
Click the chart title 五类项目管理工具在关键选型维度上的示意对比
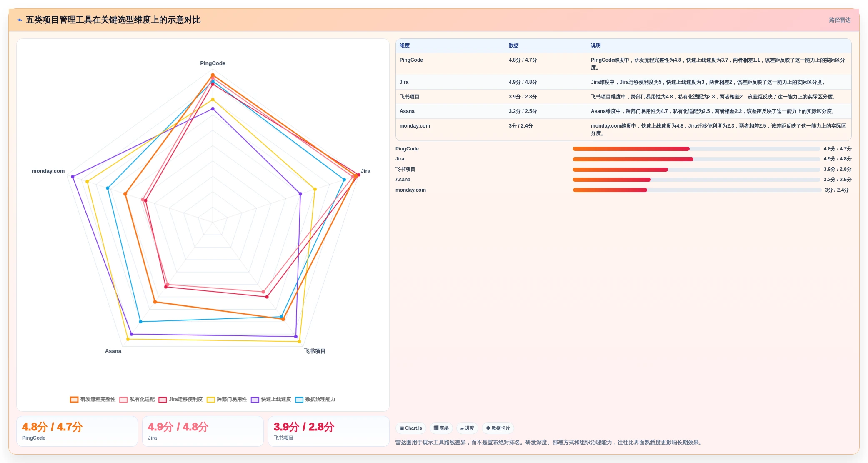coord(113,20)
